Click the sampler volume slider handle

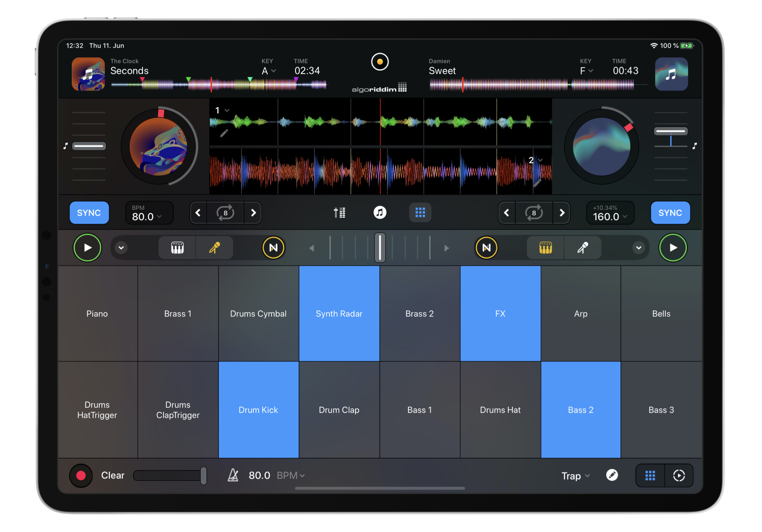click(204, 475)
